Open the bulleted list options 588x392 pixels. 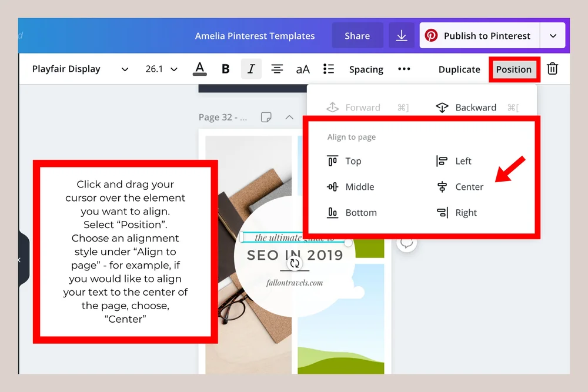(328, 69)
